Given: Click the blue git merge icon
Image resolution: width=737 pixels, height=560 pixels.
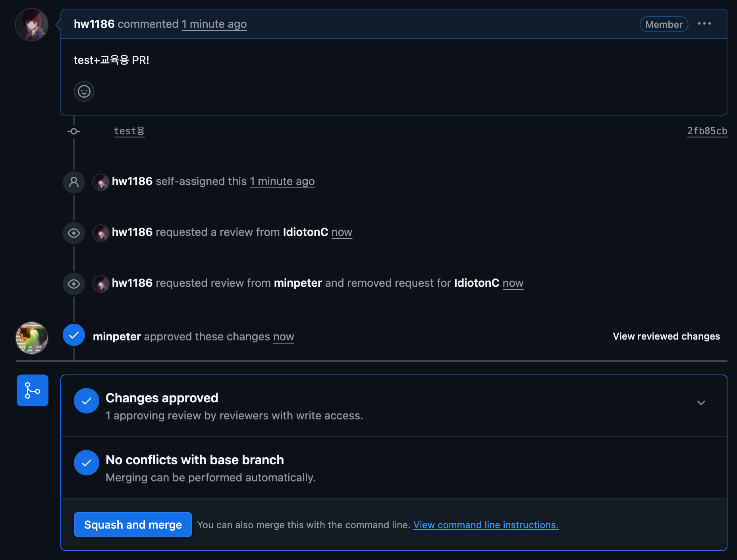Looking at the screenshot, I should (x=33, y=390).
